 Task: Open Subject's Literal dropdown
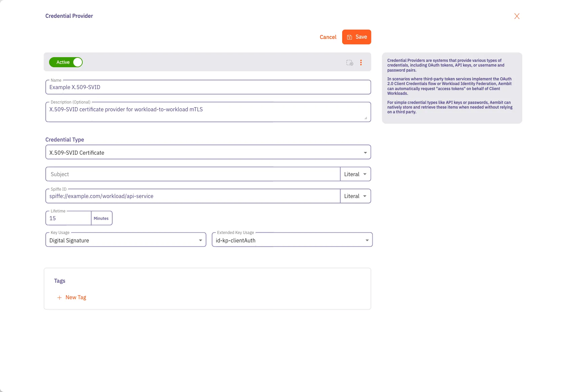(356, 174)
